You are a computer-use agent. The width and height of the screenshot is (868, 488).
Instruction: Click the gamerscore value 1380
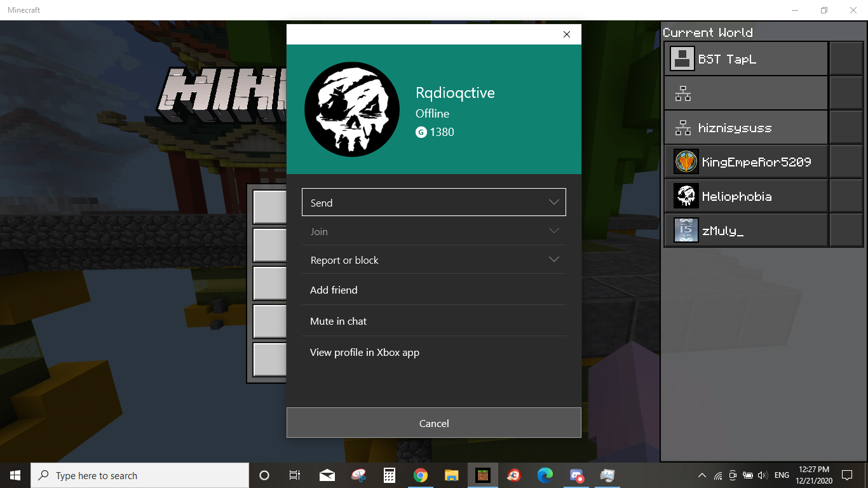point(442,132)
